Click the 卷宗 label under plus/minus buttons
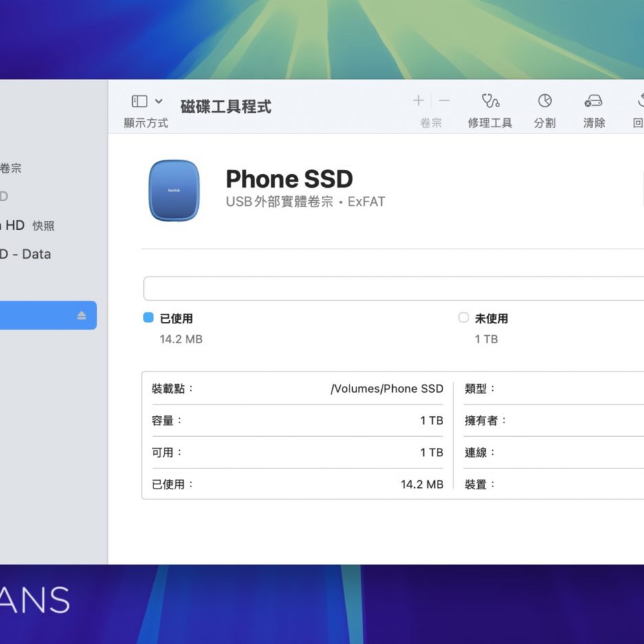The height and width of the screenshot is (644, 644). pyautogui.click(x=431, y=123)
